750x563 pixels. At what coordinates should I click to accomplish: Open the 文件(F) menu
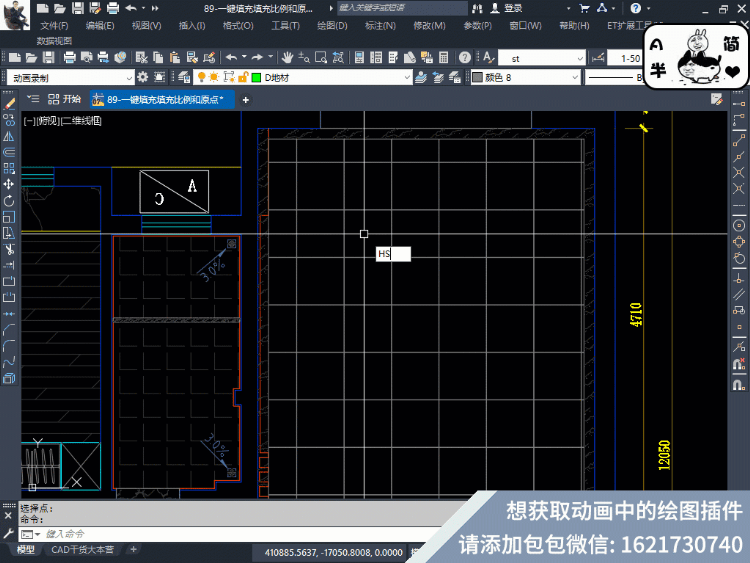click(54, 26)
